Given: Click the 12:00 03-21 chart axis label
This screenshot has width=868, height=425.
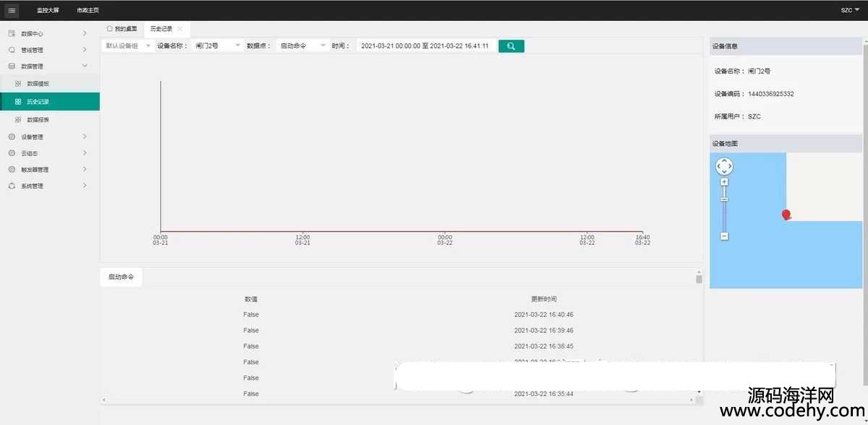Looking at the screenshot, I should click(302, 240).
